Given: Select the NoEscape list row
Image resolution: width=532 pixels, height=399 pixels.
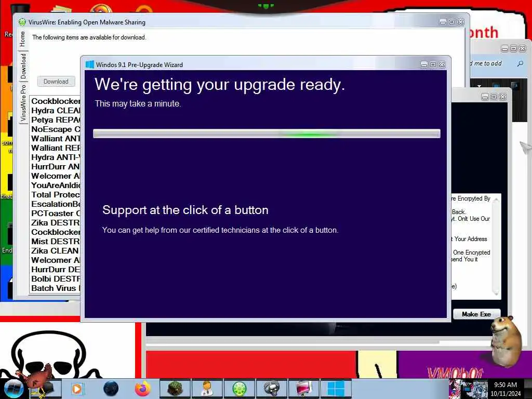Looking at the screenshot, I should 56,129.
